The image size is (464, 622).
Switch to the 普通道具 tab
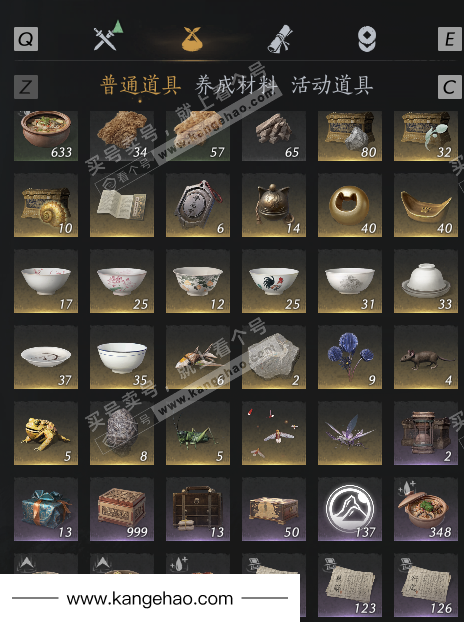141,85
